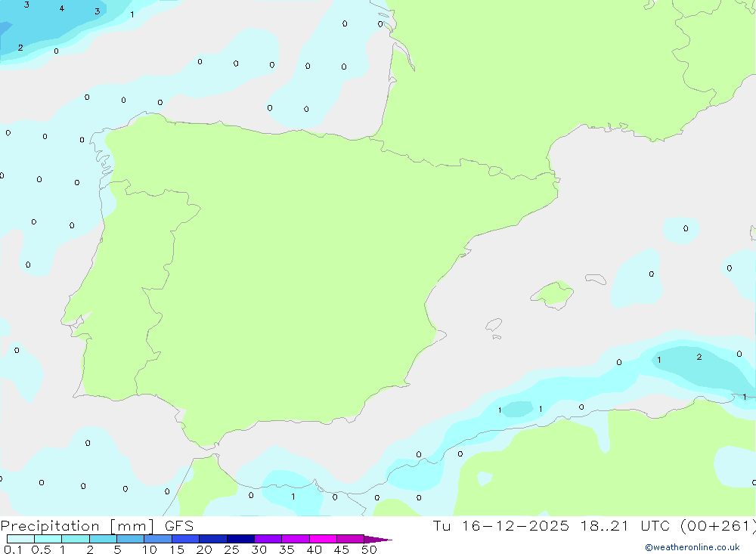Select the 40–45 mm magenta legend swatch

tap(323, 539)
